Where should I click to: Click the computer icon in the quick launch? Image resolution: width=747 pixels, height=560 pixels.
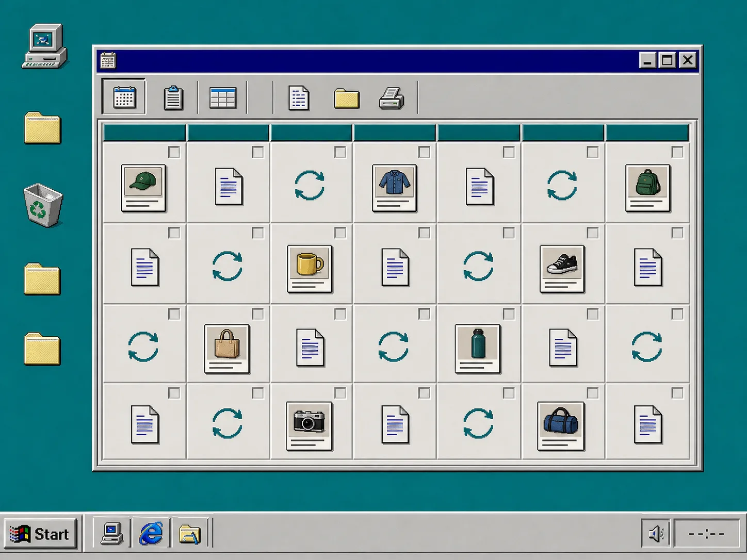click(x=112, y=534)
